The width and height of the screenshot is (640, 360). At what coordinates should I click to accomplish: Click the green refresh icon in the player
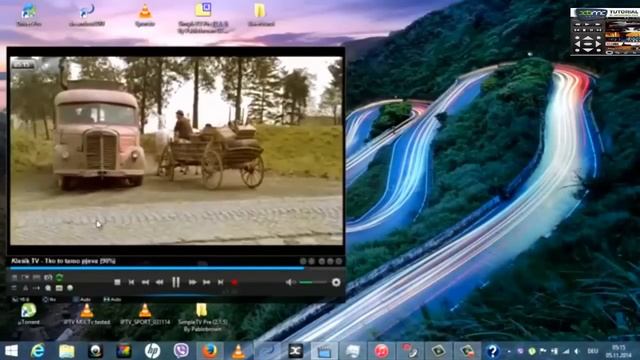click(59, 278)
